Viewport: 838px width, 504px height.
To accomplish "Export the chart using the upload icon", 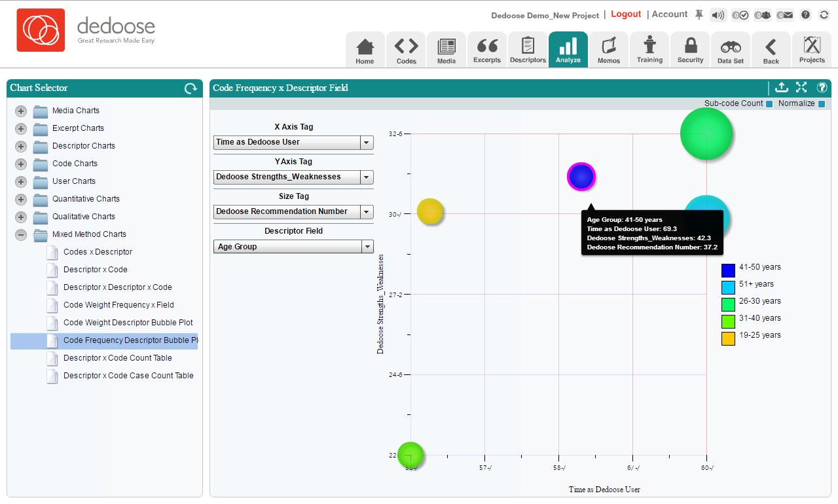I will (781, 88).
